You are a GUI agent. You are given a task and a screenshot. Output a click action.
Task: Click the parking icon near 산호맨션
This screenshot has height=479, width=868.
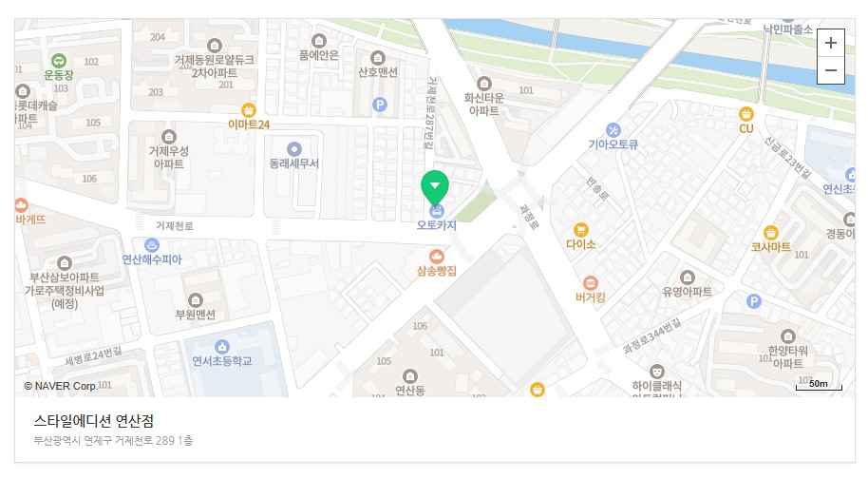tap(380, 105)
